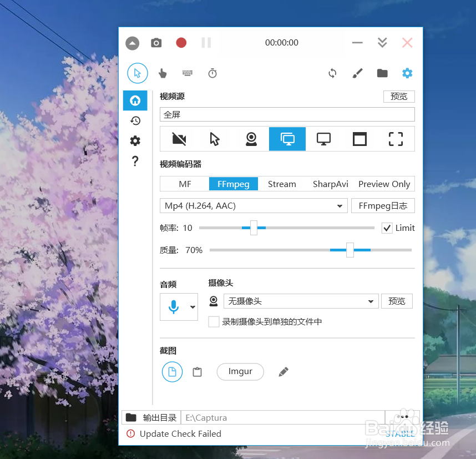The image size is (476, 459).
Task: Take a screenshot with camera icon
Action: pyautogui.click(x=156, y=43)
